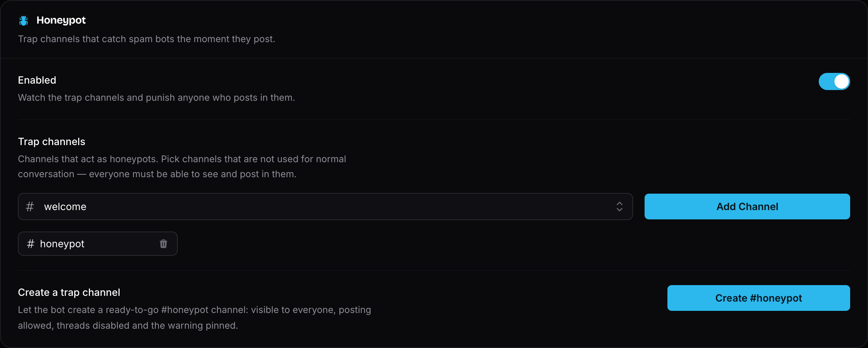Click the Create a trap channel heading
Viewport: 868px width, 348px height.
[x=69, y=293]
